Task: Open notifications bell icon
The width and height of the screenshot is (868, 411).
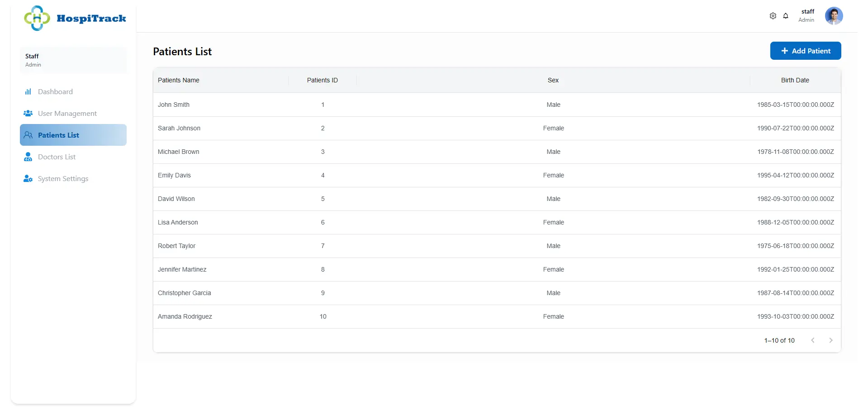Action: [786, 16]
